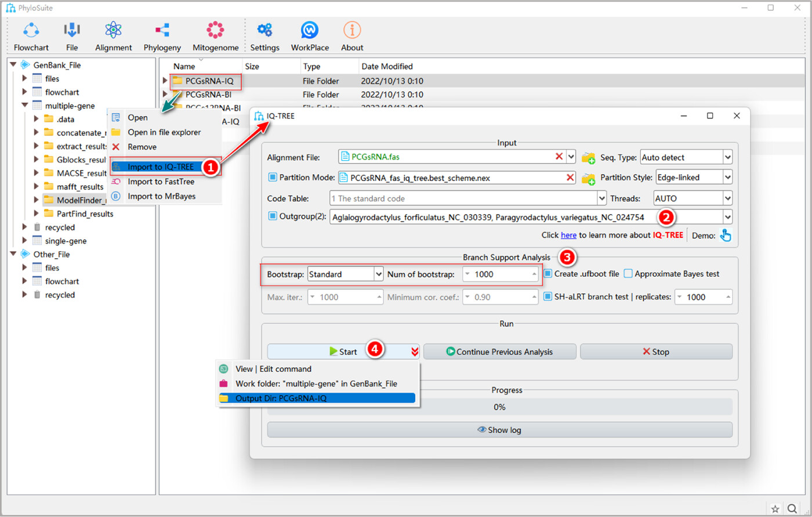Select the flowchart item under Other_File
This screenshot has height=517, width=812.
(62, 281)
